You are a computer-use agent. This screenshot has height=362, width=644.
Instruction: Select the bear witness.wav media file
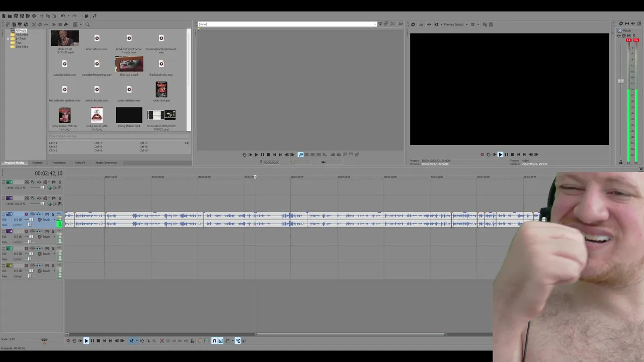pos(97,38)
